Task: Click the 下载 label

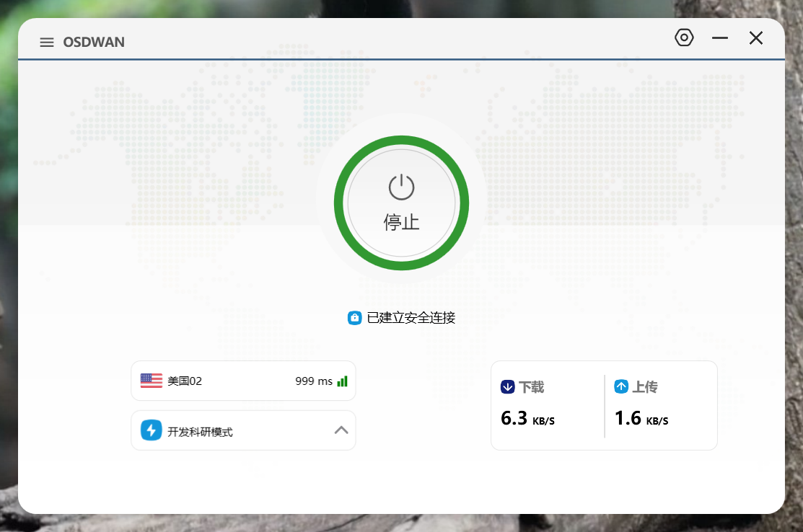Action: tap(532, 387)
